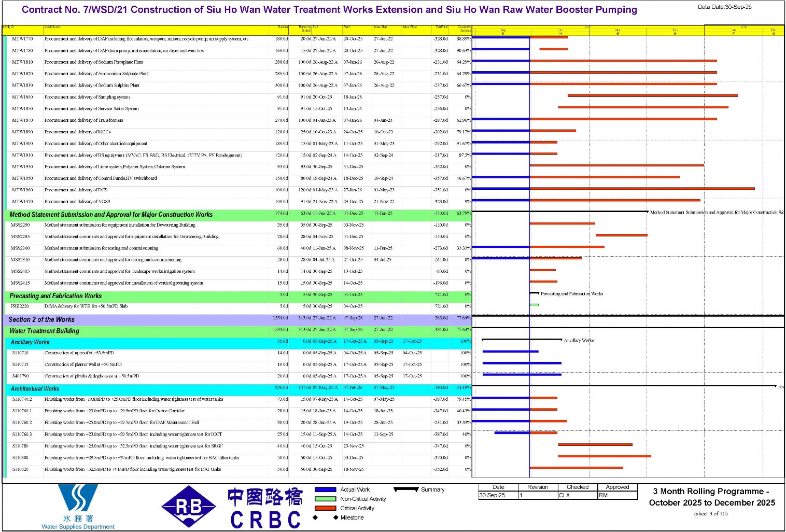Click the blue Actual Work legend swatch
This screenshot has height=532, width=786.
(325, 489)
